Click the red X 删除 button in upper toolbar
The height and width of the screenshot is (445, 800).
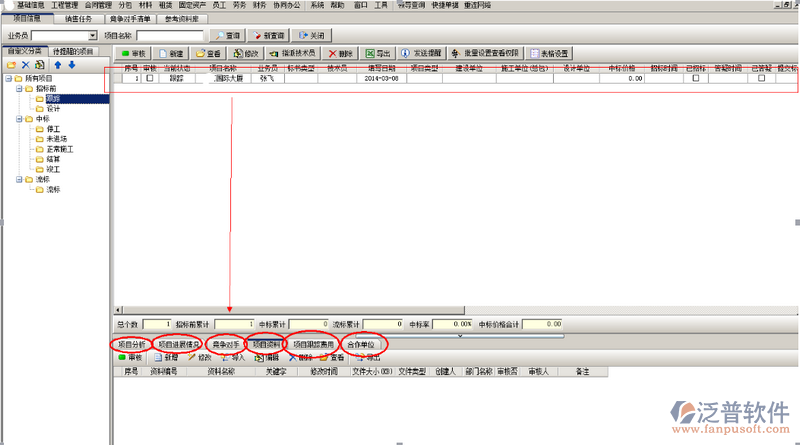click(x=341, y=53)
